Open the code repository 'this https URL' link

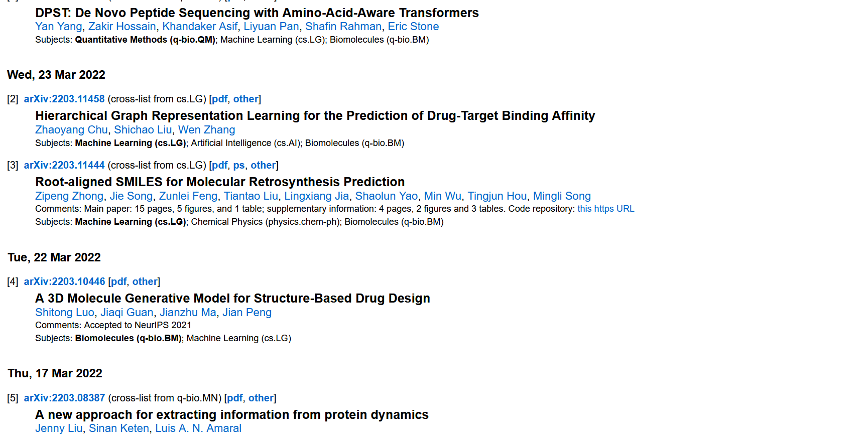[606, 209]
